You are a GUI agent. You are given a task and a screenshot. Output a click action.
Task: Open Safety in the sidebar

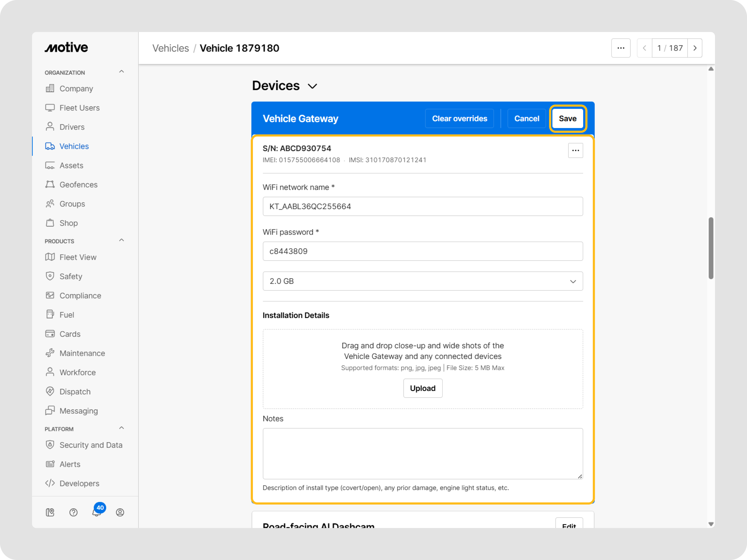point(71,277)
